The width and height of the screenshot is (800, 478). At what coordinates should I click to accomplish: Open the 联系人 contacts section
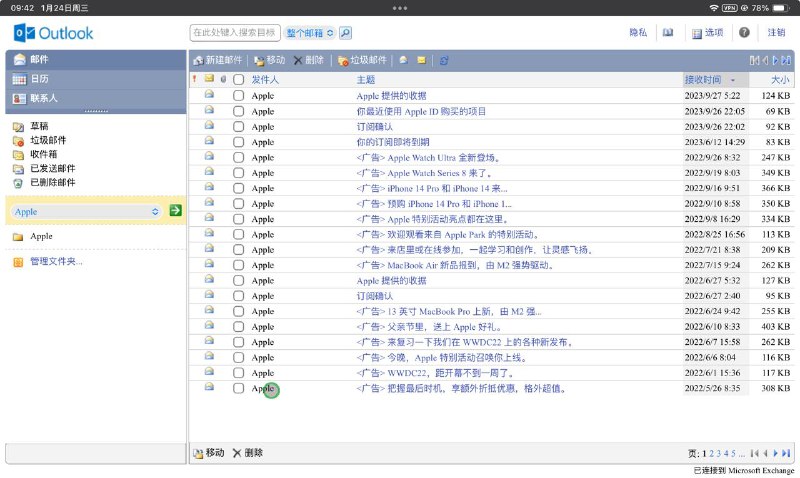tap(95, 98)
